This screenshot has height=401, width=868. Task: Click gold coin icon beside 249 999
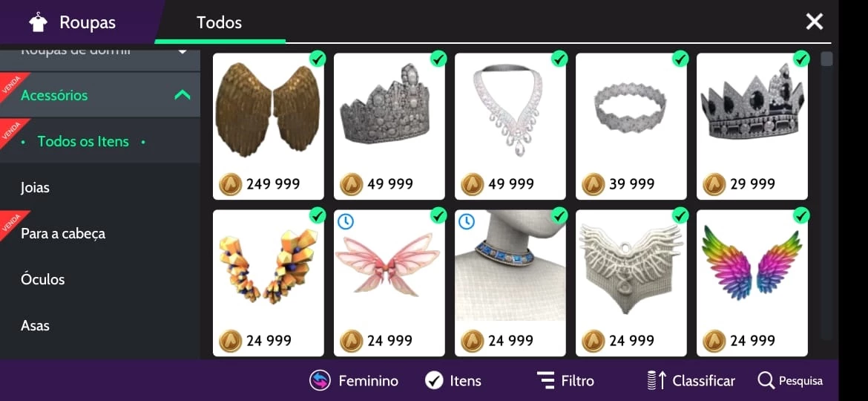[x=230, y=184]
